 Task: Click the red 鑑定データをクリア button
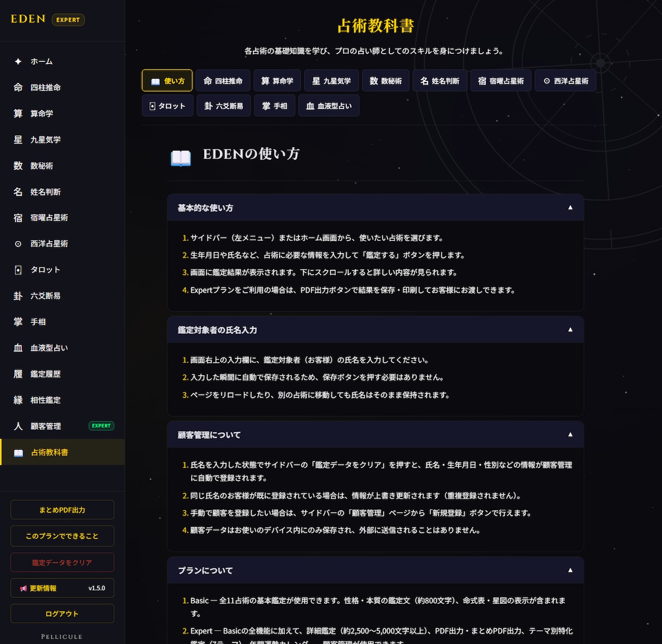point(62,563)
